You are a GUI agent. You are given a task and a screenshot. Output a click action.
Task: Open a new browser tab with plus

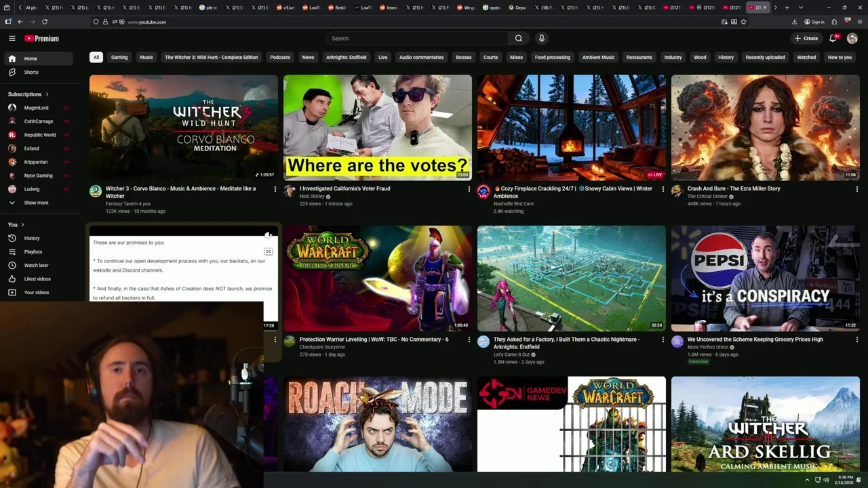pos(787,7)
